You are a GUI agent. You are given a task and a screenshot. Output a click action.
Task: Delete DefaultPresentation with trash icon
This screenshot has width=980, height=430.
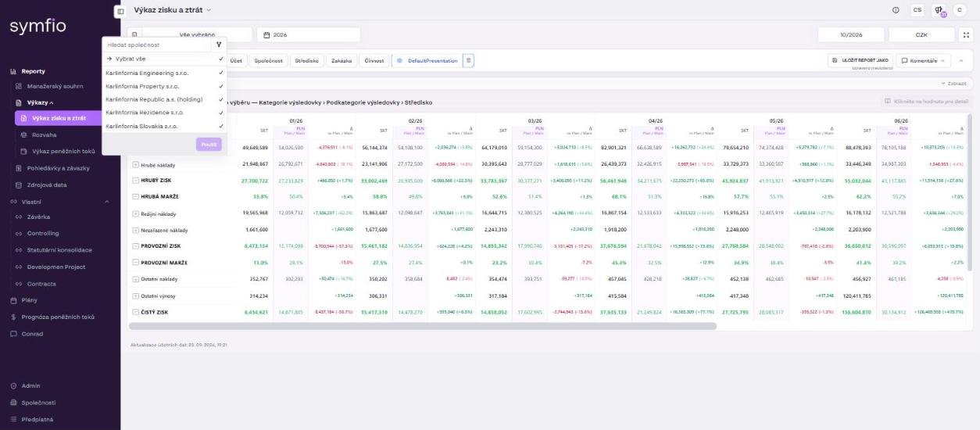468,60
